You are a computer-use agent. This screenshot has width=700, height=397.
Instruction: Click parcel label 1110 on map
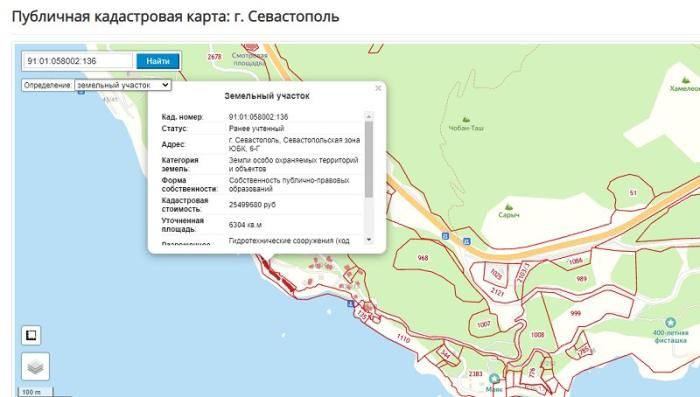point(403,338)
